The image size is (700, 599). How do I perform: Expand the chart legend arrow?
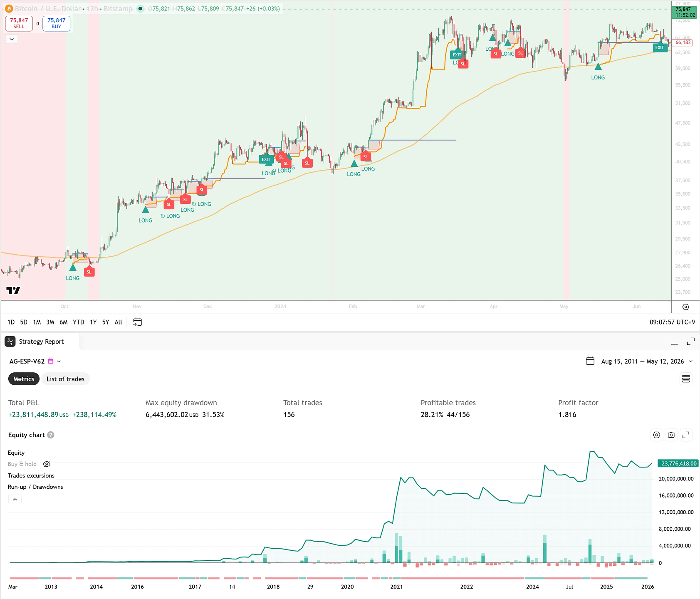[12, 39]
